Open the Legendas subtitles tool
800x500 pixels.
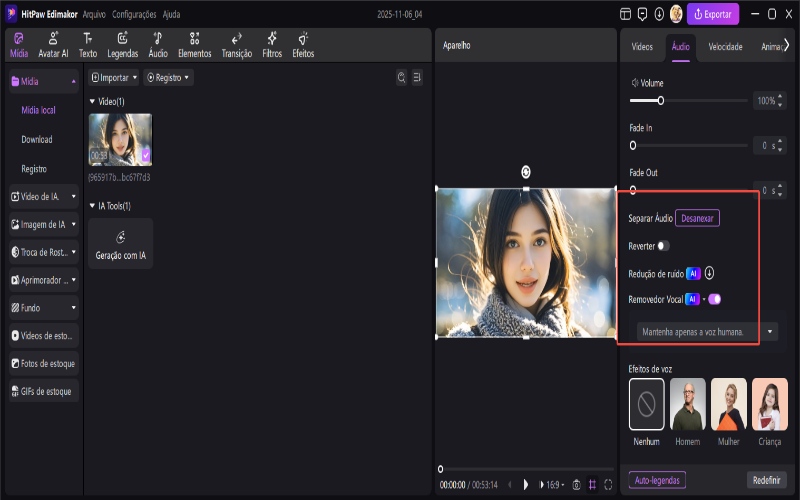(x=122, y=44)
